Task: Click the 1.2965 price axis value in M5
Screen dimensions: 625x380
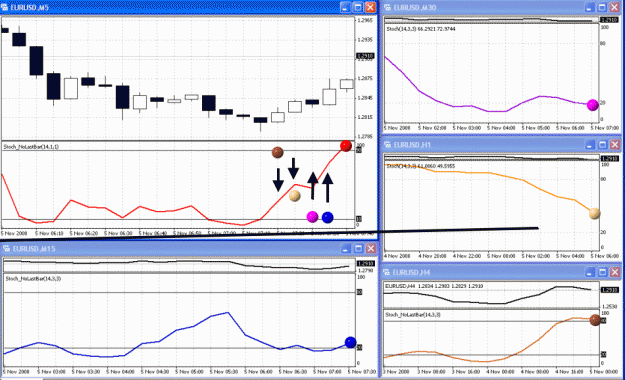Action: point(365,20)
